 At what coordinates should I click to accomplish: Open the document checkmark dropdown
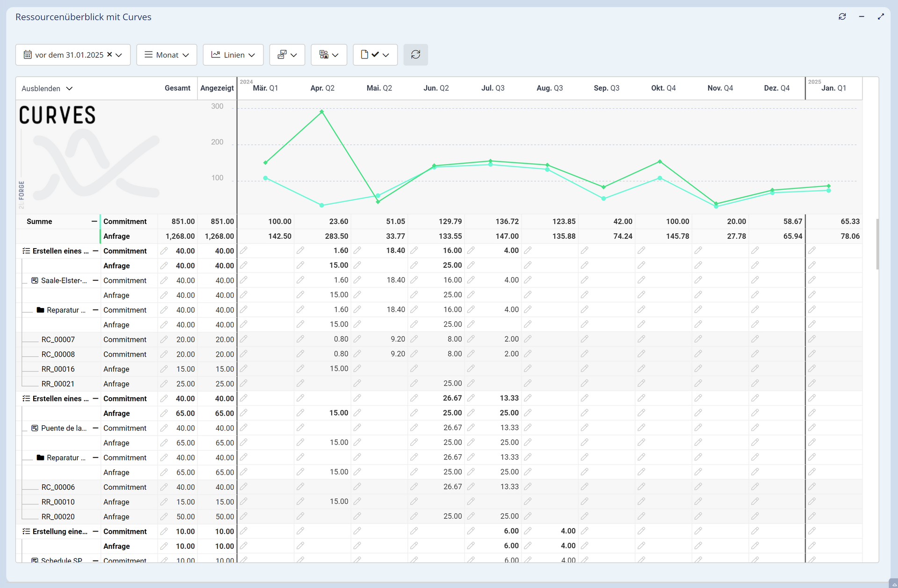click(x=375, y=55)
